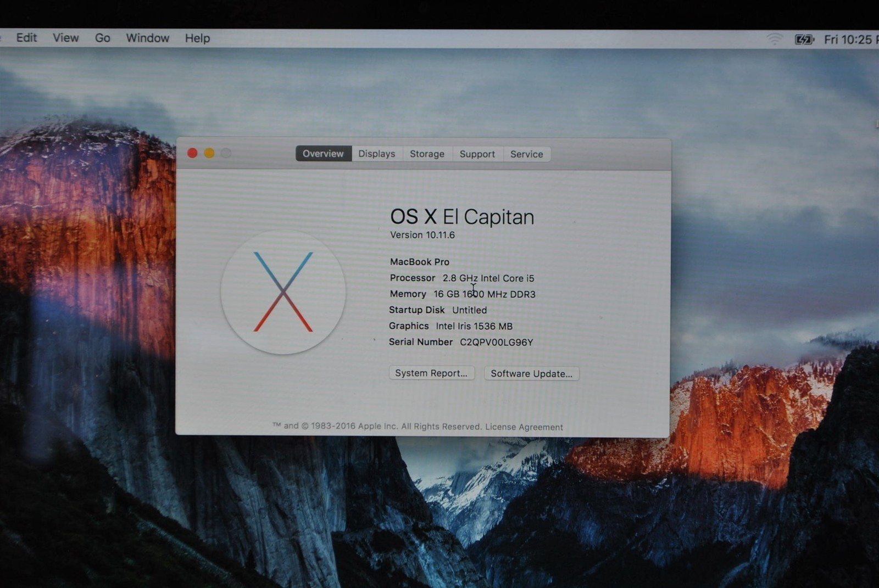
Task: Select the memory value 16 GB 1600 MHz DDR3
Action: click(x=485, y=294)
